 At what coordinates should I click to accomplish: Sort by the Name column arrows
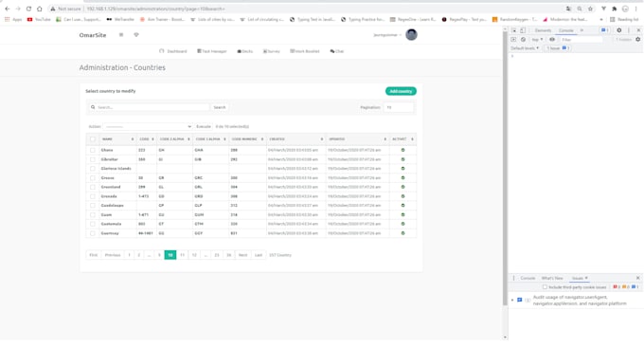(x=133, y=139)
